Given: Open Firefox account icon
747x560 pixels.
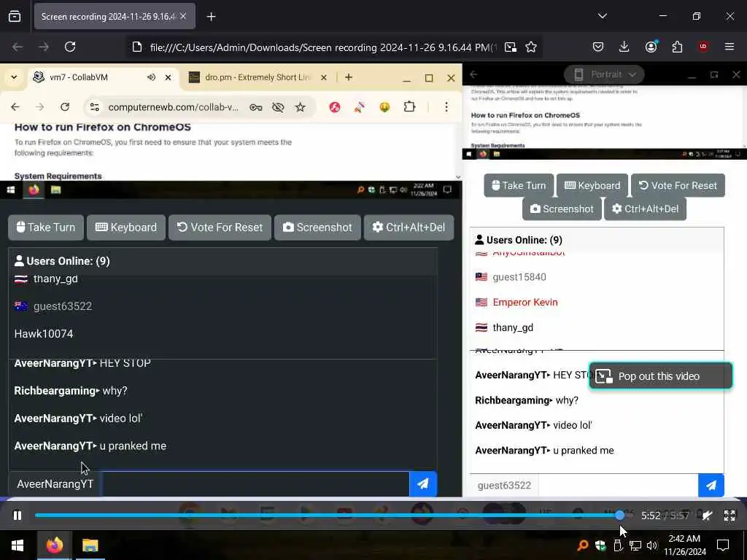Looking at the screenshot, I should pos(651,47).
